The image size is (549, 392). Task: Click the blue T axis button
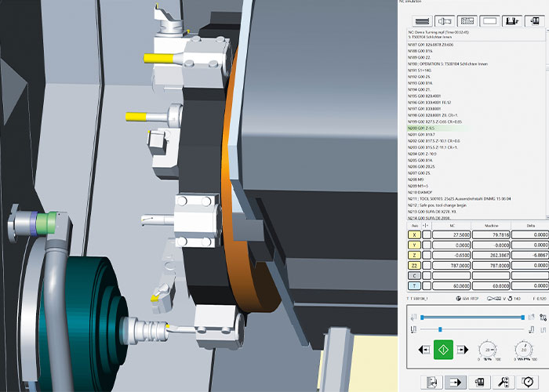point(415,285)
